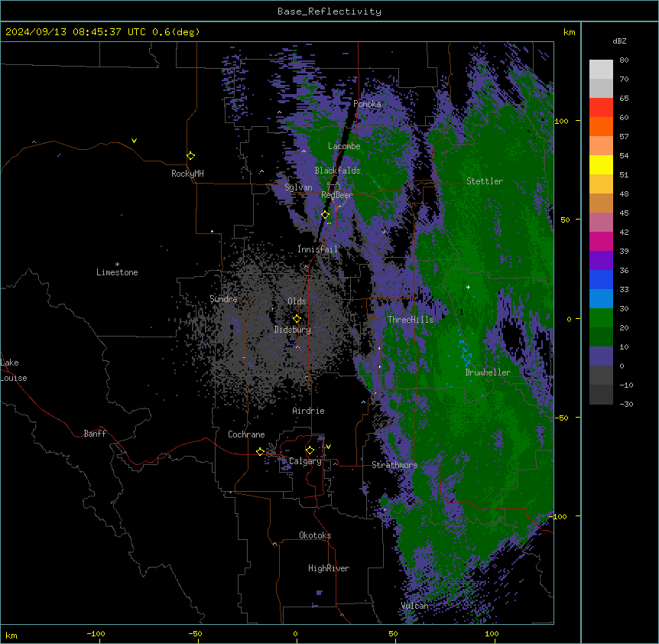This screenshot has height=644, width=659.
Task: Click the Airdrie label
Action: 309,411
